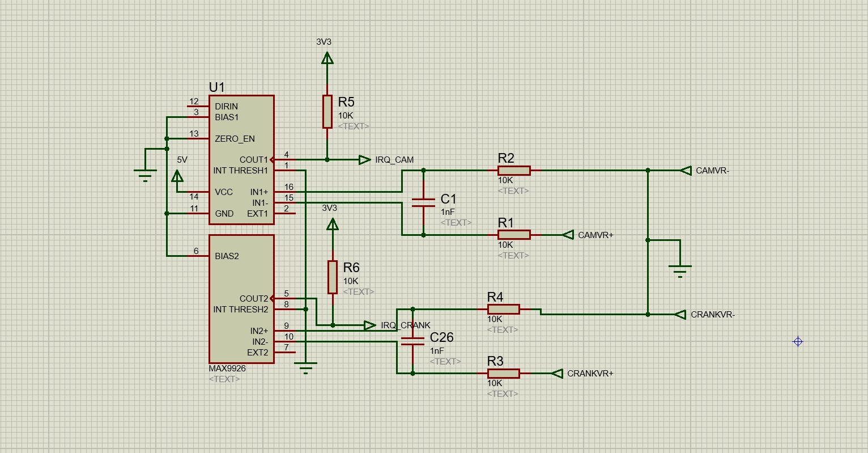This screenshot has height=453, width=868.
Task: Select resistor R3 body
Action: pyautogui.click(x=503, y=374)
